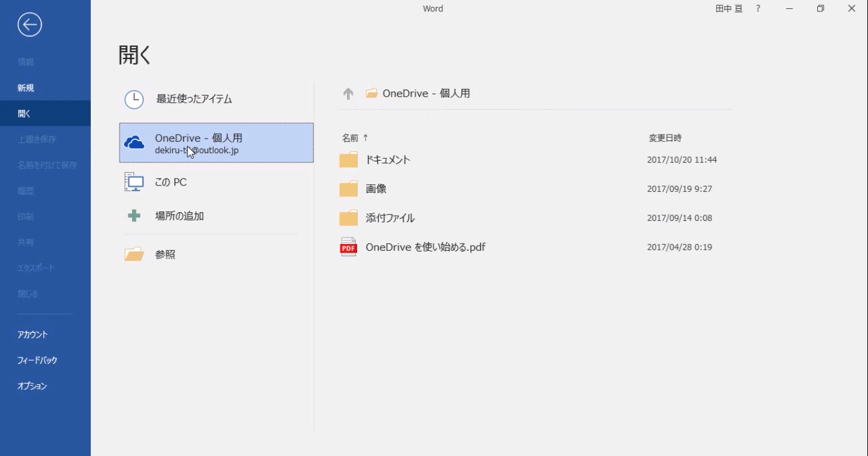Click date 2017/04/28 0:19
The image size is (868, 456).
point(679,247)
